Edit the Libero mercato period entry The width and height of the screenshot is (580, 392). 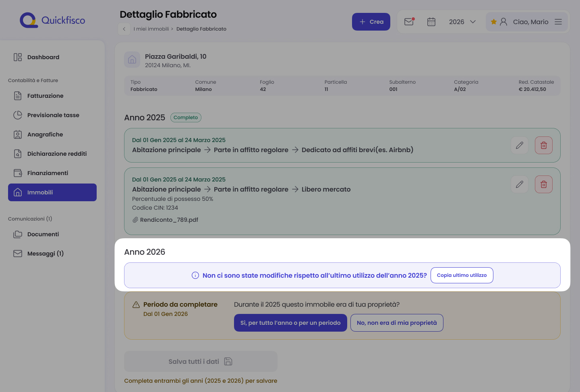point(519,184)
